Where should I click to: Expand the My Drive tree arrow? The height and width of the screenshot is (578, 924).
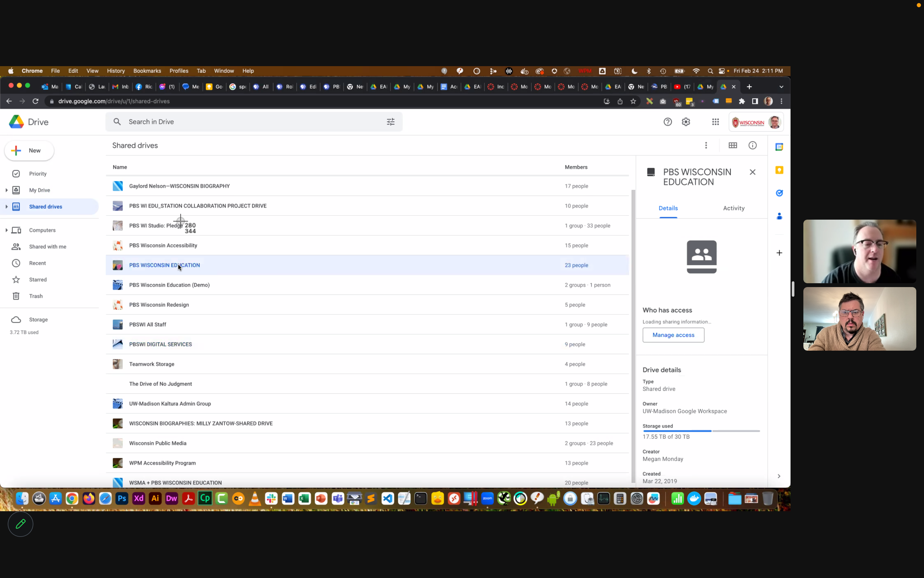(6, 190)
